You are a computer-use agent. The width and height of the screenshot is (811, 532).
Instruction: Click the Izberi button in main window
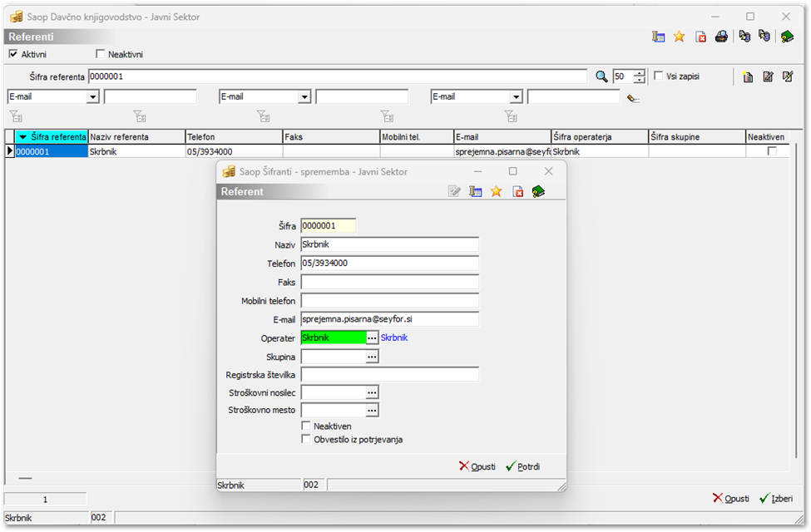776,498
